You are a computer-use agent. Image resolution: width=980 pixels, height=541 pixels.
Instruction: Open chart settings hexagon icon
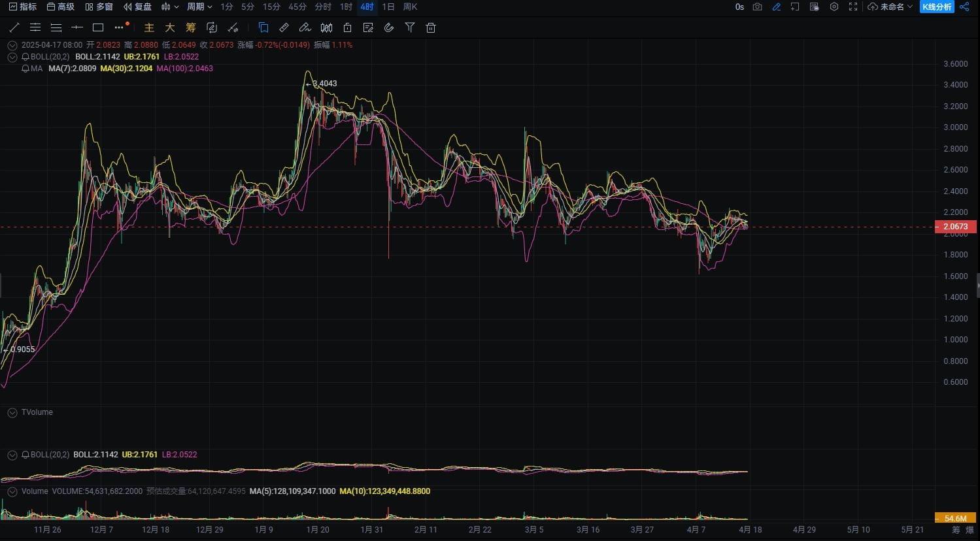pos(834,7)
